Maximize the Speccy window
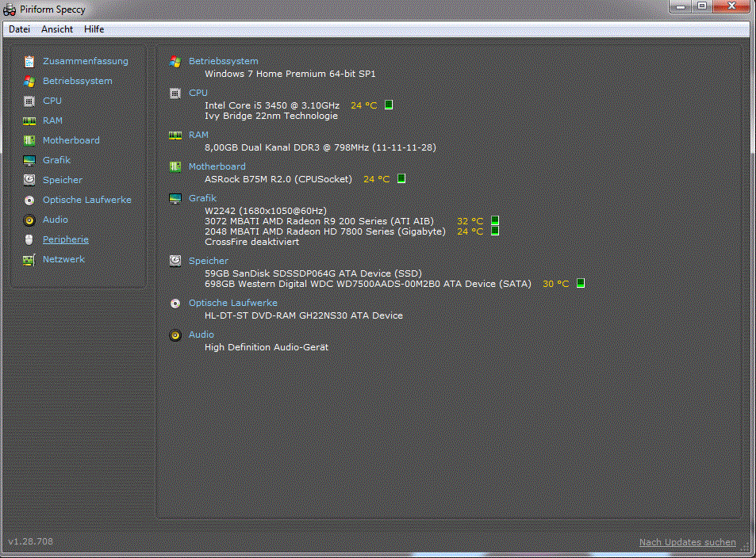The width and height of the screenshot is (756, 558). coord(702,6)
